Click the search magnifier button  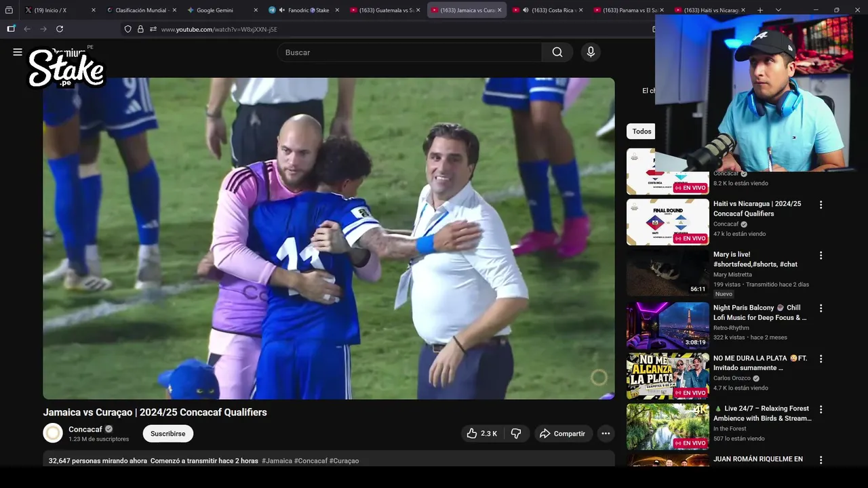pos(557,52)
